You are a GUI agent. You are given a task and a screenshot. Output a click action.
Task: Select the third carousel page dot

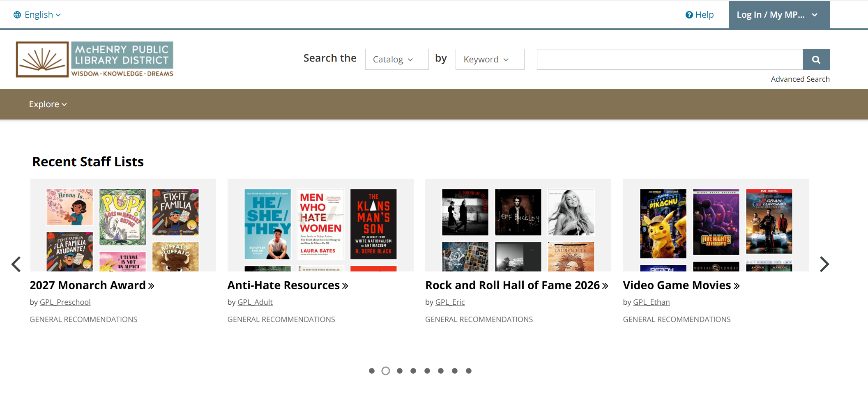pos(400,371)
